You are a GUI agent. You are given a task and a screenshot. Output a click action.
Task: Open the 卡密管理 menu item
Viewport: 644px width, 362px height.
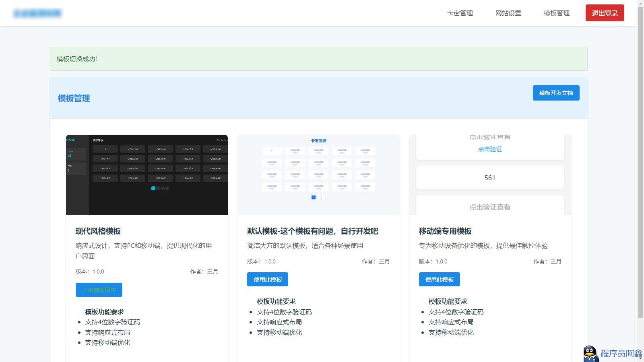[x=460, y=13]
